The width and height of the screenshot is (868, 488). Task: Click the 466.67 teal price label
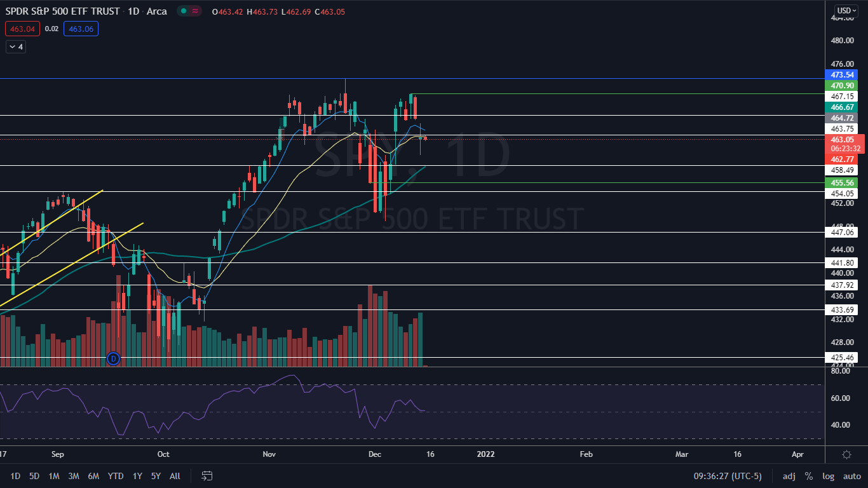(842, 107)
